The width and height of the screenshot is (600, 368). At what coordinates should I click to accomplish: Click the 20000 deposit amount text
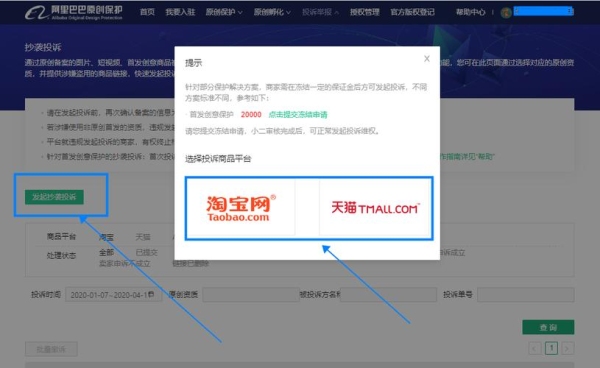pos(251,114)
